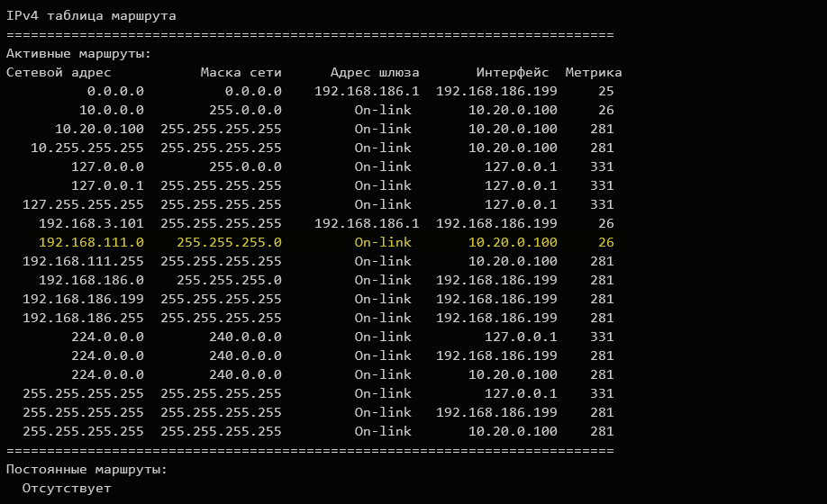This screenshot has width=827, height=504.
Task: Click the yellow On-link gateway entry
Action: (383, 243)
